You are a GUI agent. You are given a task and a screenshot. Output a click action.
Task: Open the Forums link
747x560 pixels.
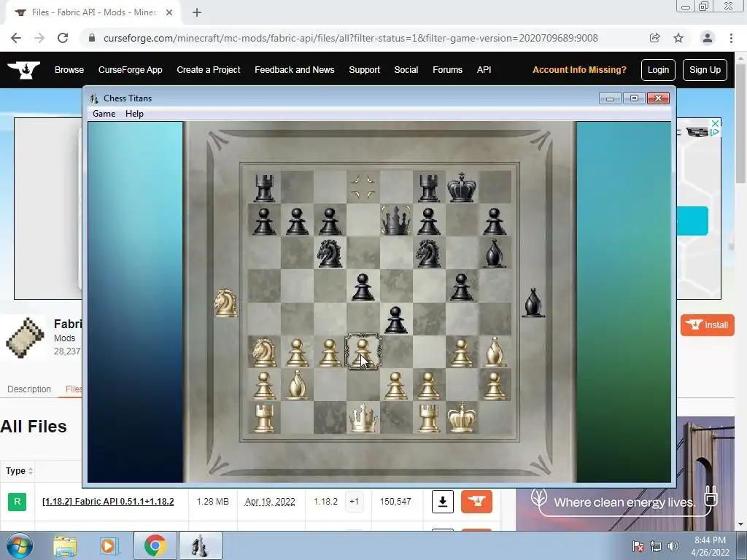447,70
